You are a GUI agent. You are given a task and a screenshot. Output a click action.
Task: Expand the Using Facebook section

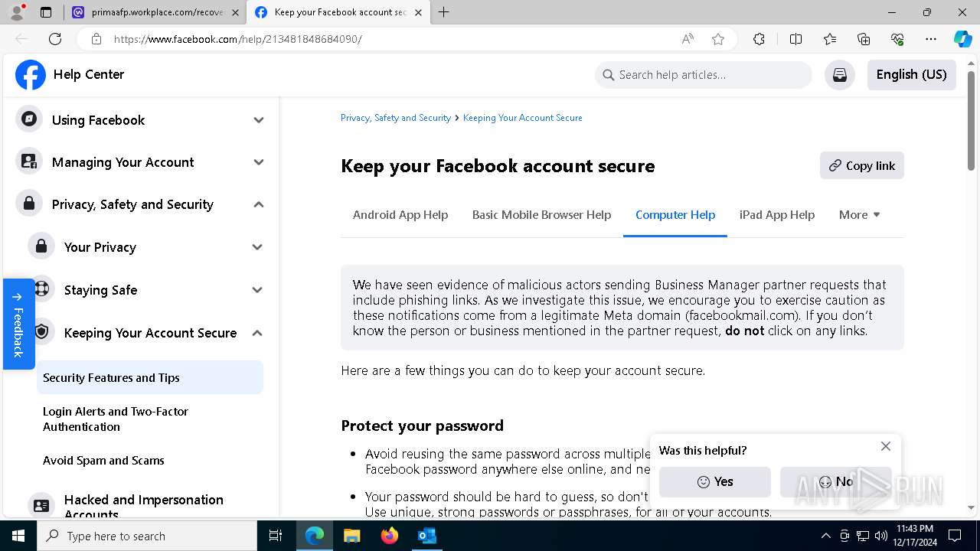(259, 120)
